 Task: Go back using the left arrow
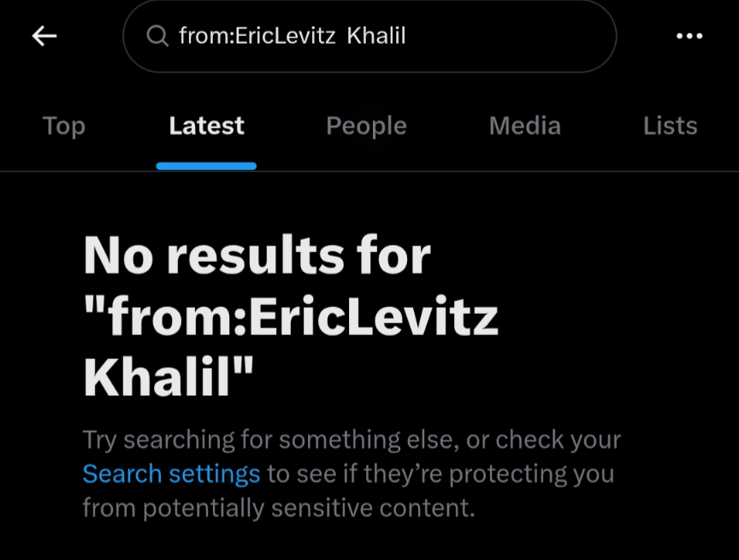point(44,35)
